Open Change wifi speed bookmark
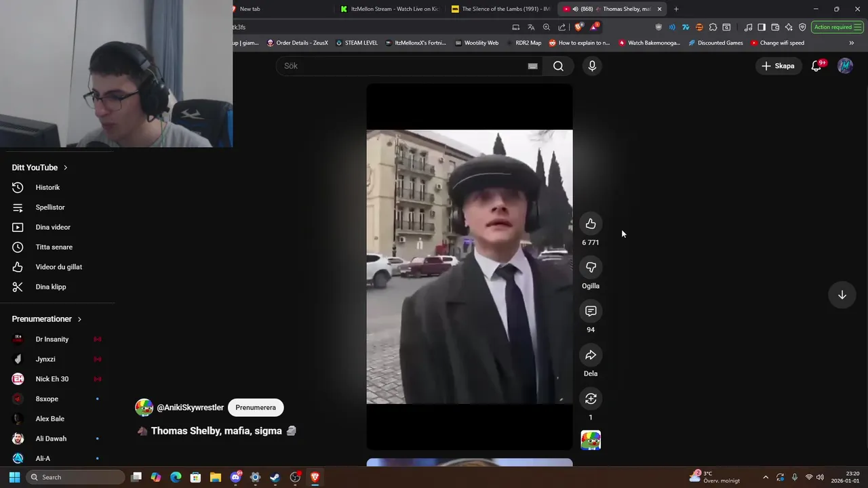This screenshot has height=488, width=868. [x=777, y=43]
